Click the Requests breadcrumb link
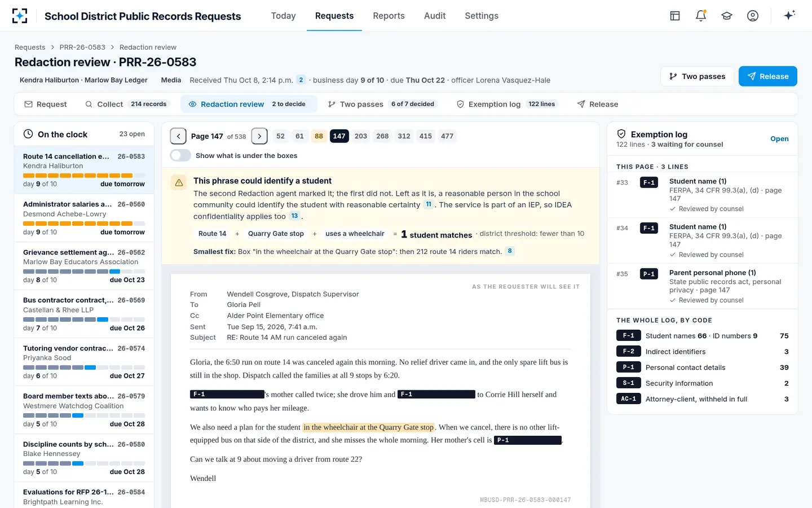812x508 pixels. 30,47
